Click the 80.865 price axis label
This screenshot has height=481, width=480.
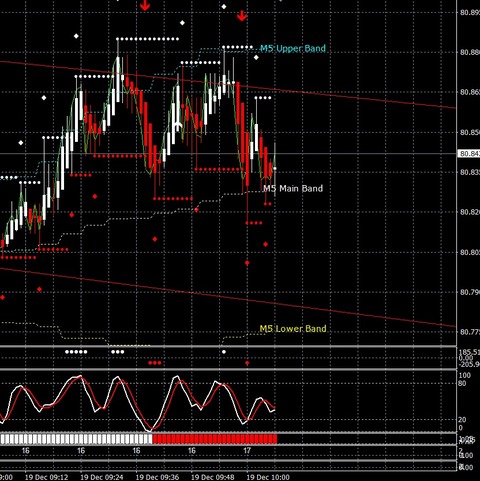coord(470,92)
